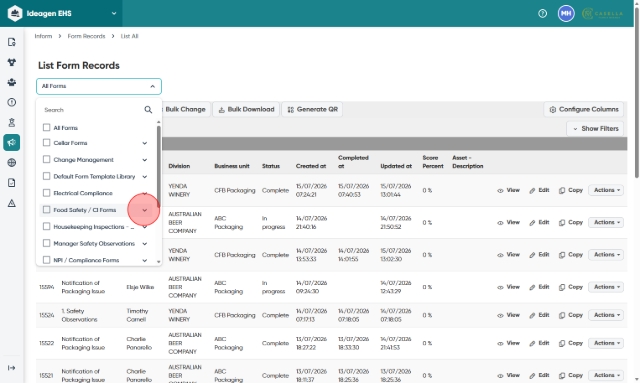Sort by the Business unit column header

coord(232,166)
